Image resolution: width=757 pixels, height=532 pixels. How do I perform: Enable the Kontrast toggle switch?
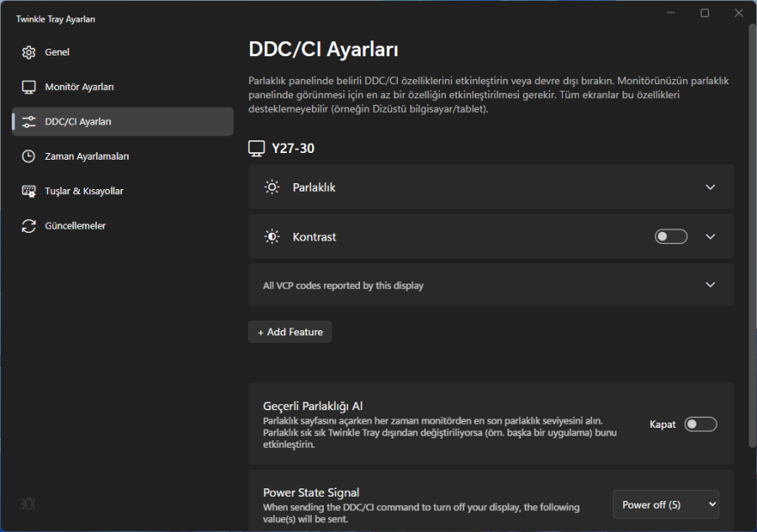point(670,237)
